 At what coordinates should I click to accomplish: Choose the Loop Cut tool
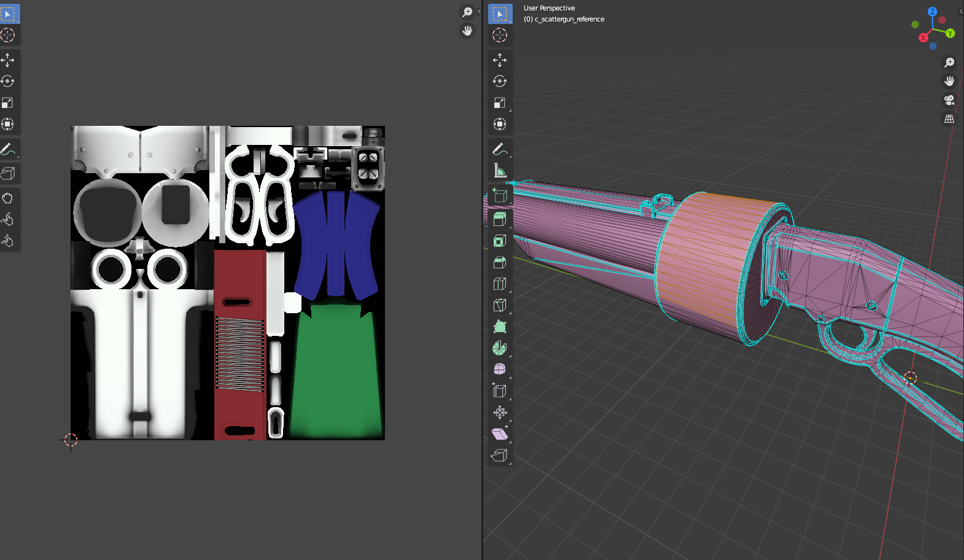(x=500, y=284)
